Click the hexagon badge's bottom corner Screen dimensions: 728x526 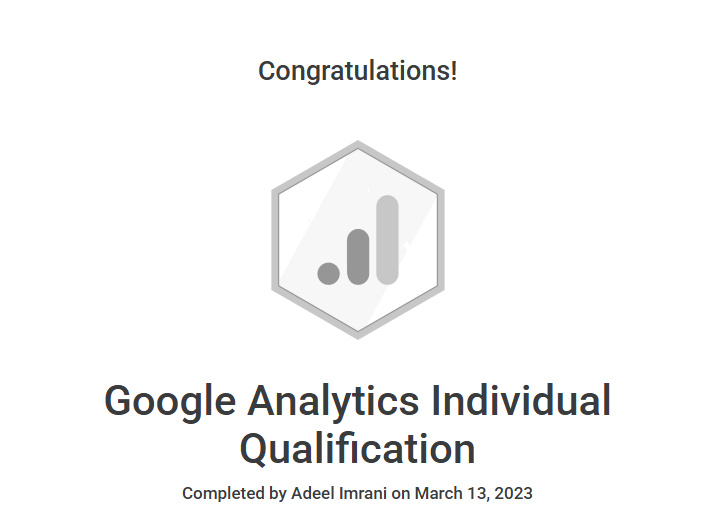pos(358,335)
